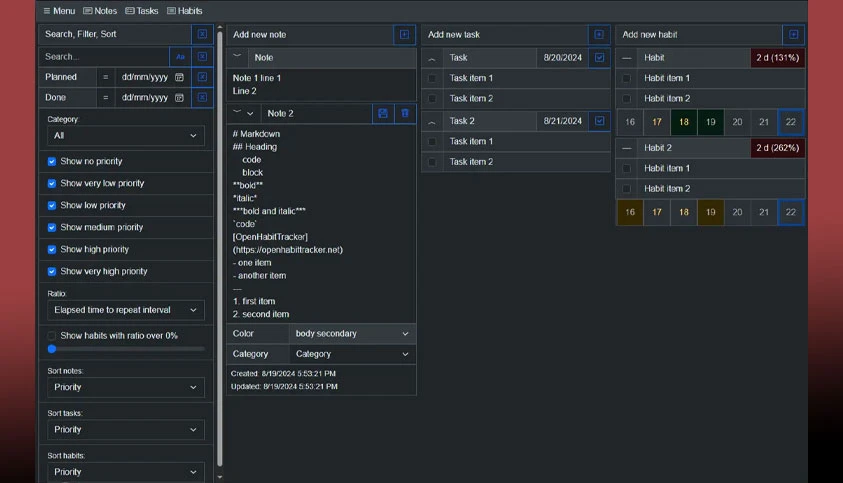Image resolution: width=843 pixels, height=483 pixels.
Task: Uncheck Show very high priority
Action: coord(52,272)
